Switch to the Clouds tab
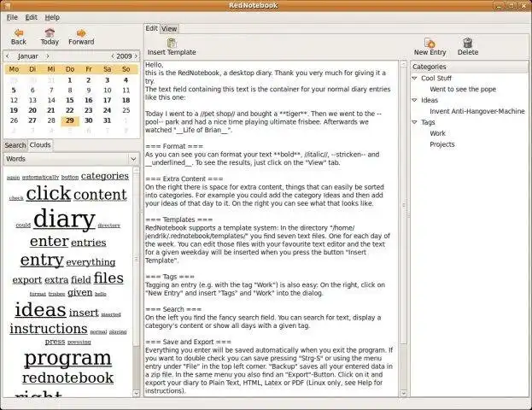The height and width of the screenshot is (410, 532). (40, 145)
